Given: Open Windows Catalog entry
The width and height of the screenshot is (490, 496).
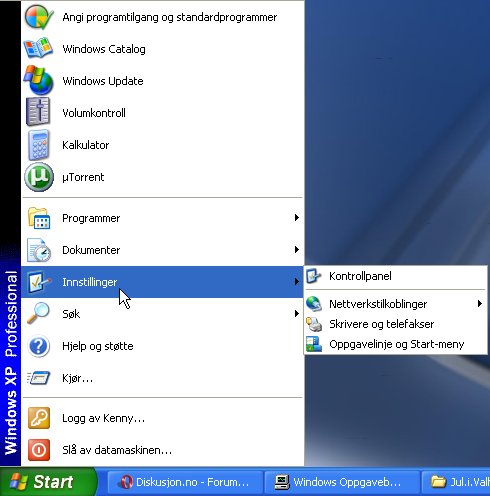Looking at the screenshot, I should [x=162, y=49].
